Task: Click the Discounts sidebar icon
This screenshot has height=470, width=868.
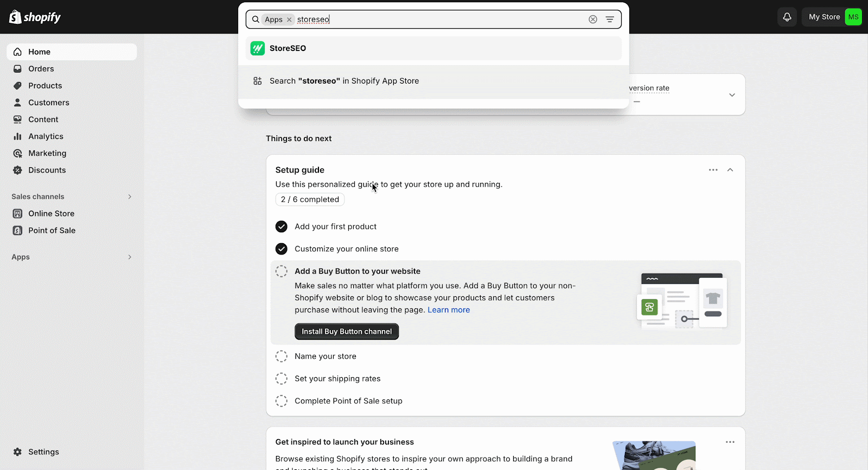Action: pyautogui.click(x=18, y=170)
